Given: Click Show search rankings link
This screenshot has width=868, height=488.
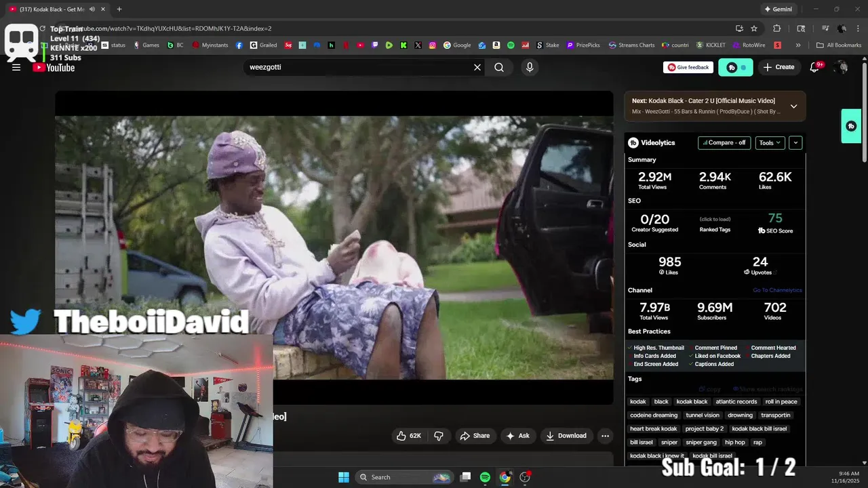Looking at the screenshot, I should pos(768,389).
